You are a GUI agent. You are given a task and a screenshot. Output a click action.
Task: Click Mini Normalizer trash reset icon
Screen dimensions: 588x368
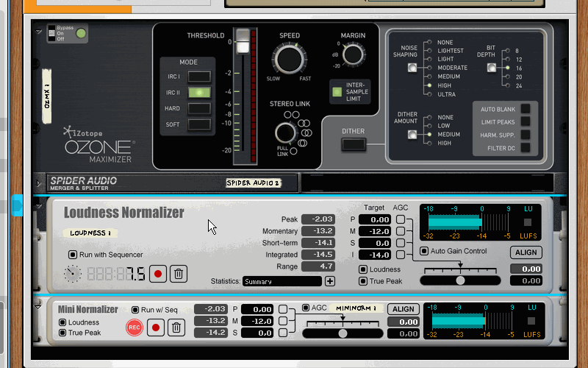pos(176,328)
